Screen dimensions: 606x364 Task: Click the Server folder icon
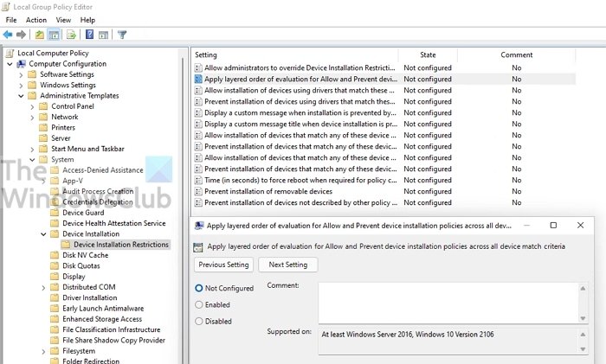[x=43, y=138]
